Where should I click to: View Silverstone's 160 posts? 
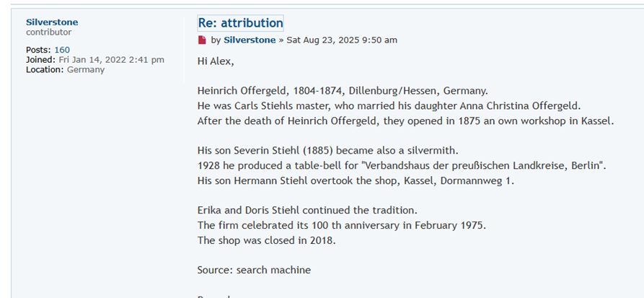click(x=62, y=50)
